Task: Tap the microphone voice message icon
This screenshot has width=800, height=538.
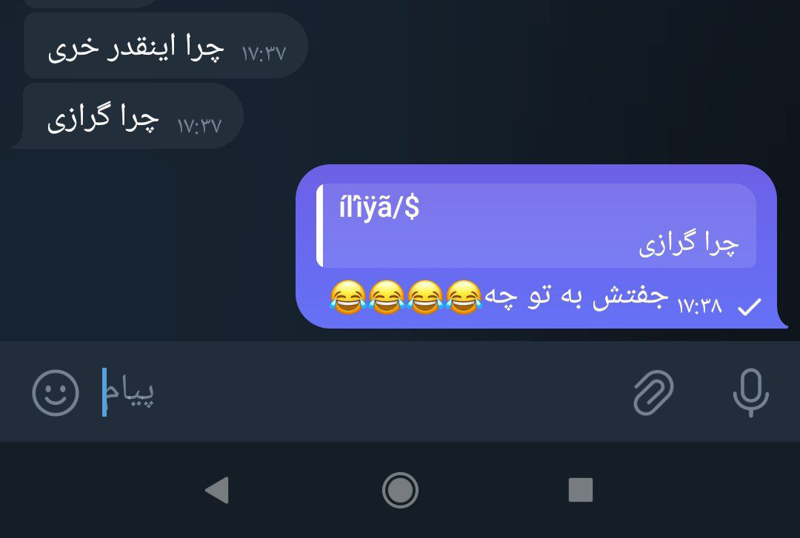Action: click(751, 393)
